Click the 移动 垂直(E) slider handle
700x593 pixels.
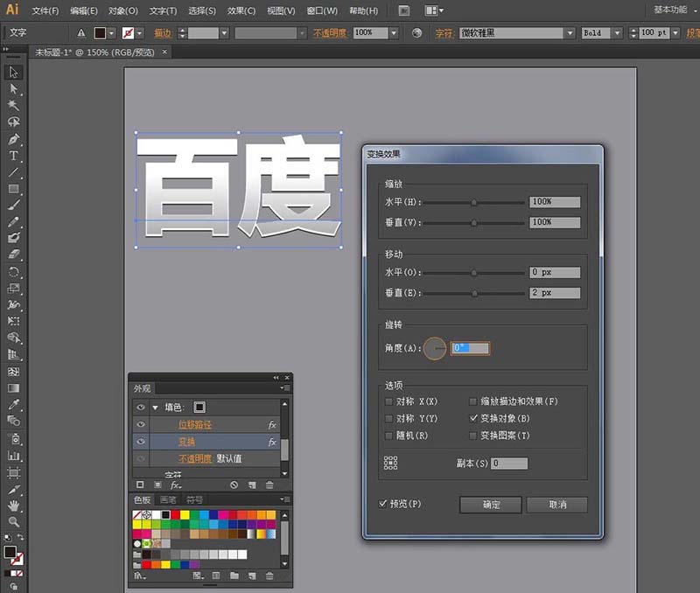[474, 293]
